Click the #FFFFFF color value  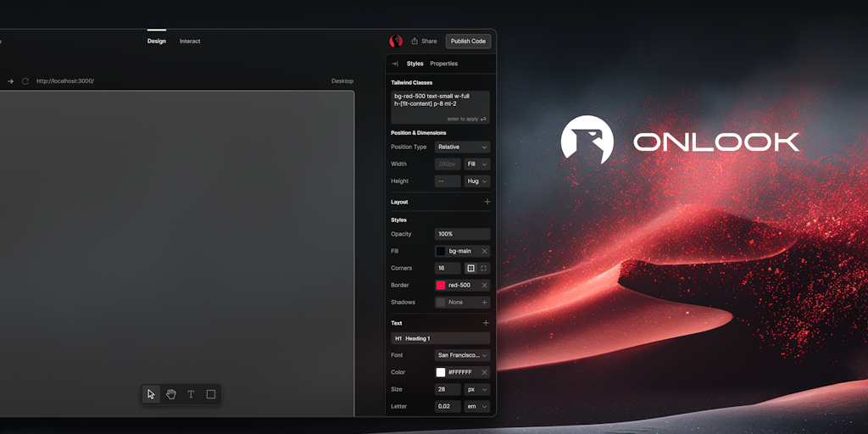click(460, 373)
